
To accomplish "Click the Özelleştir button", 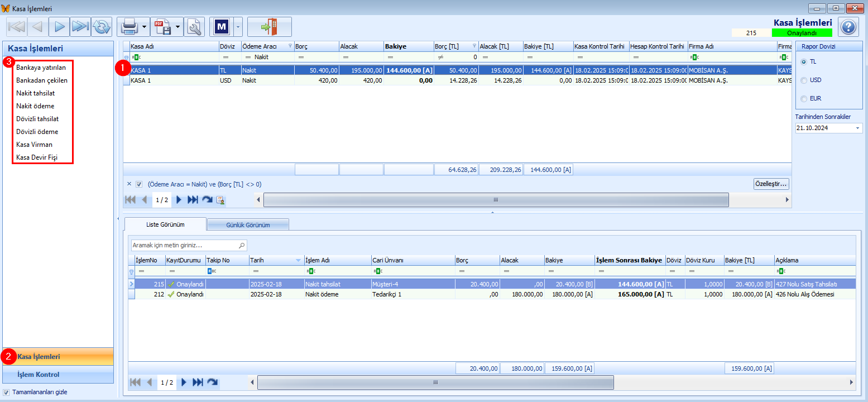I will click(770, 184).
